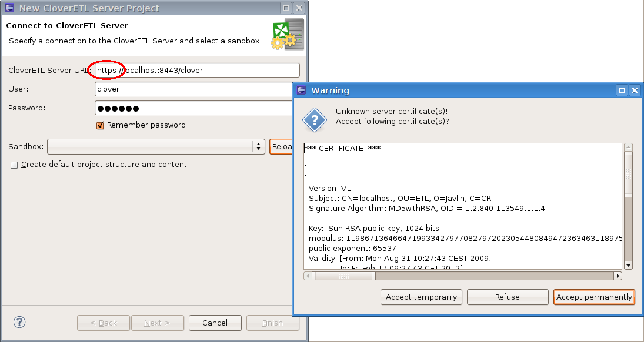
Task: Click the Eclipse icon on wizard title bar
Action: point(8,8)
